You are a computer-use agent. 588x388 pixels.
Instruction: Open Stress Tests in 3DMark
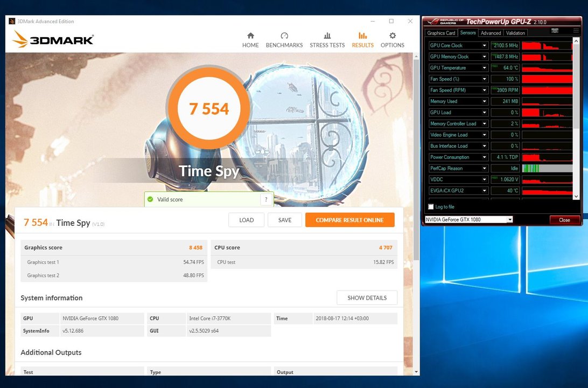pyautogui.click(x=327, y=40)
